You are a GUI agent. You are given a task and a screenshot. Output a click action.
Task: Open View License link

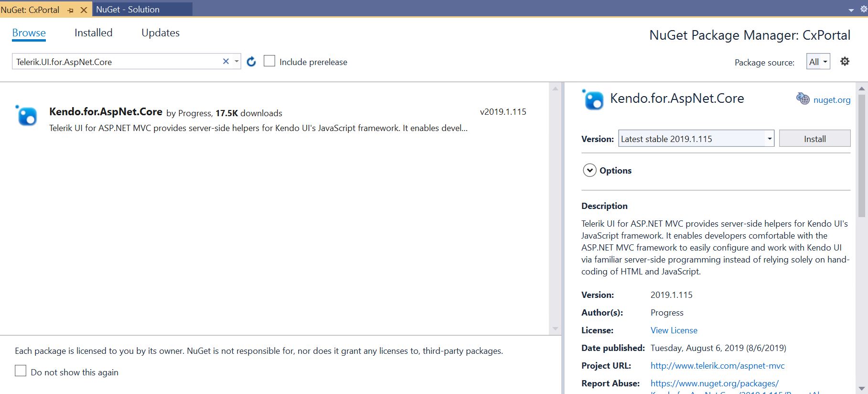click(674, 330)
